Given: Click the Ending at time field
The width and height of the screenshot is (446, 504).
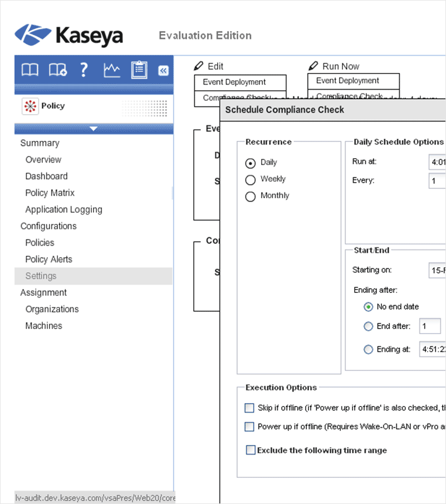Looking at the screenshot, I should click(x=433, y=349).
